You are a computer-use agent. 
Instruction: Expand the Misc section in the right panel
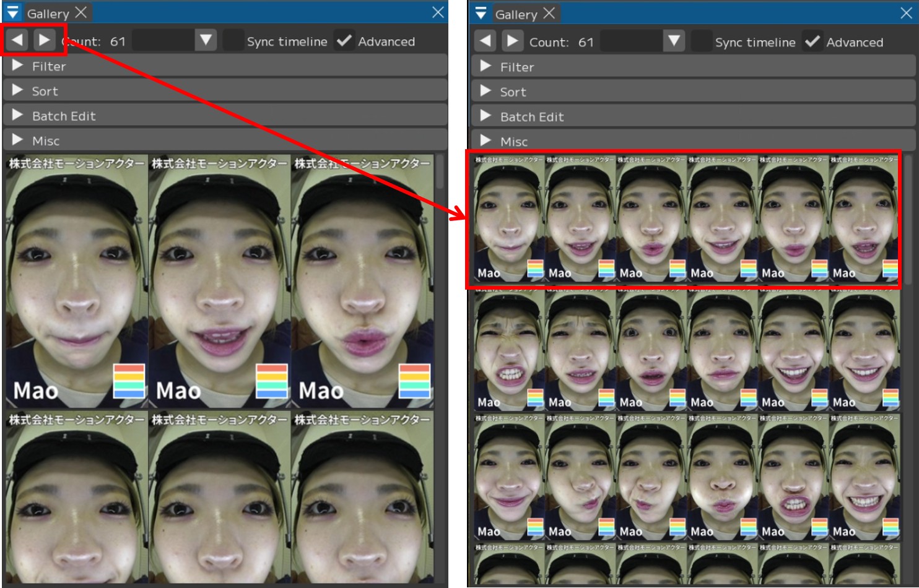486,141
